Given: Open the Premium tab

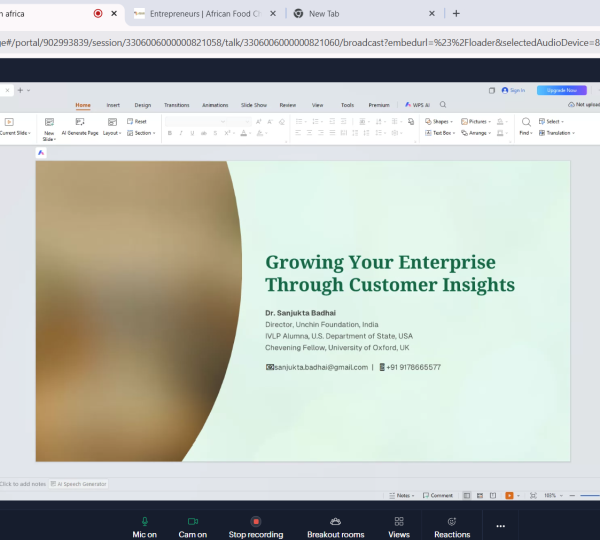Looking at the screenshot, I should [379, 105].
